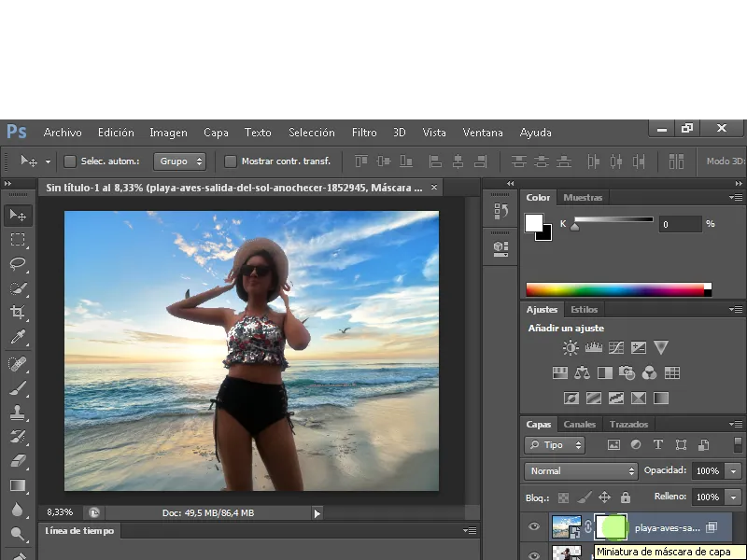Open the Relleno slider dropdown arrow
Viewport: 747px width, 560px height.
click(733, 497)
